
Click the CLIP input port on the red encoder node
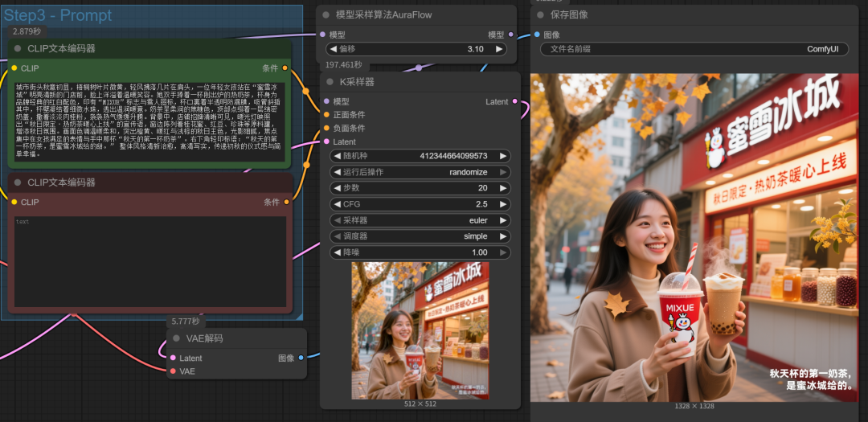click(x=14, y=202)
